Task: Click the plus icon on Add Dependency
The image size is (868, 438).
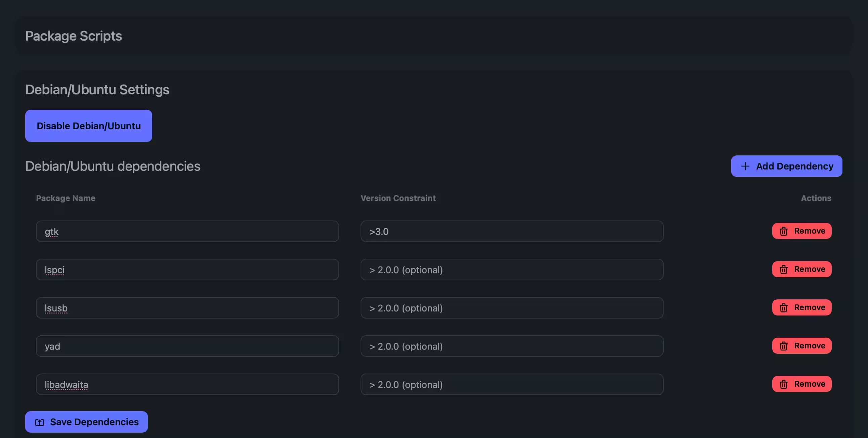Action: [745, 166]
